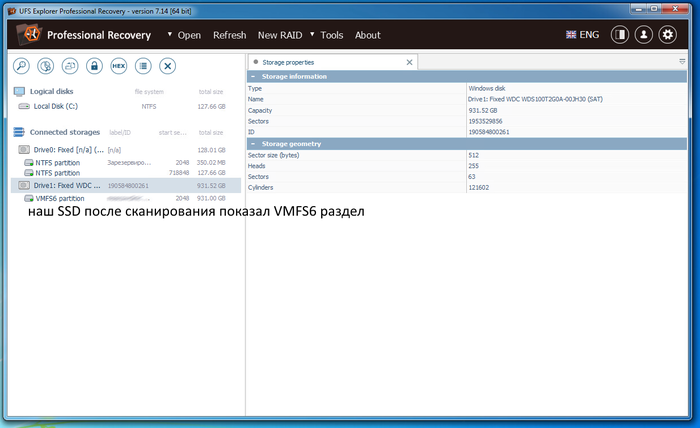
Task: Click the circled X close storage icon
Action: click(x=168, y=66)
